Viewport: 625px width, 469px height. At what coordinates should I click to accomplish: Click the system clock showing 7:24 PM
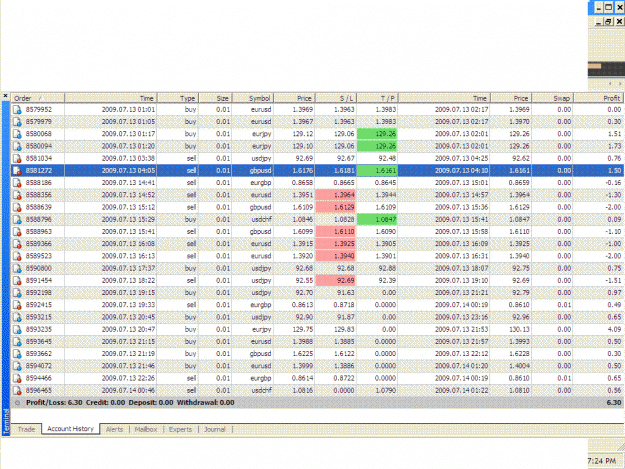click(x=602, y=461)
